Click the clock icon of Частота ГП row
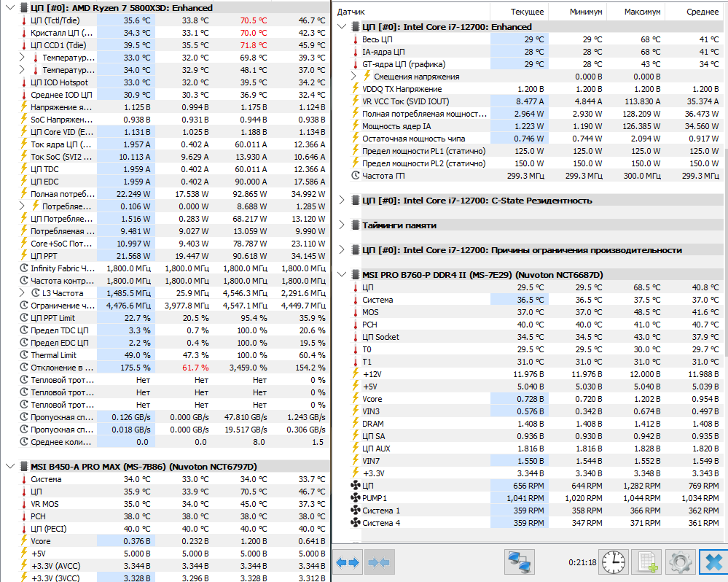Screen dimensions: 728x582 pos(356,176)
